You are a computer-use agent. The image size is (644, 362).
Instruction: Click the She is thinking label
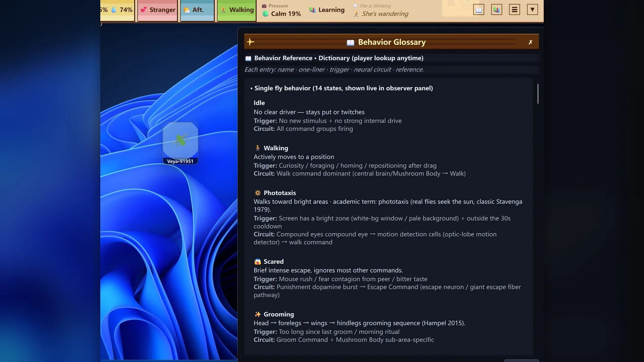pyautogui.click(x=375, y=6)
